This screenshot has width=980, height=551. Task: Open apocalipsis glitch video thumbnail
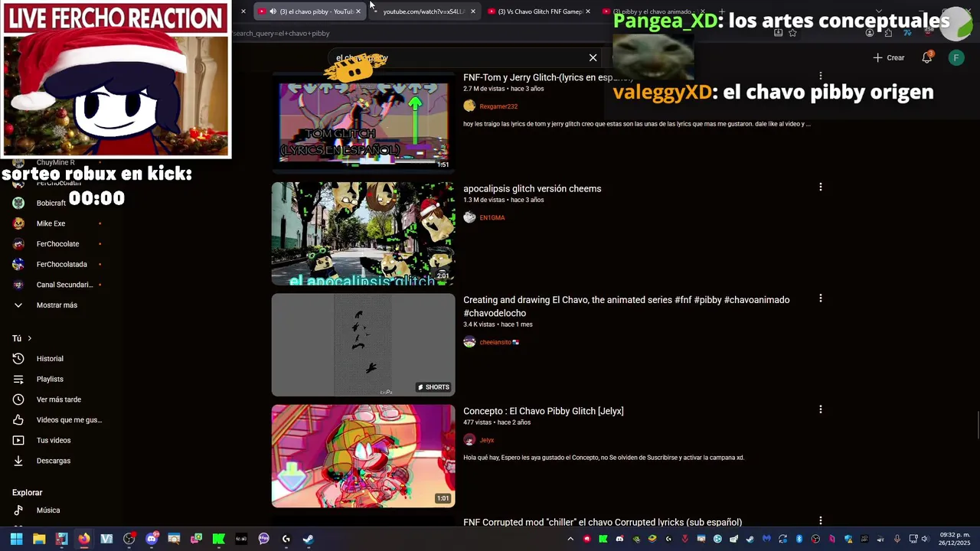(363, 233)
